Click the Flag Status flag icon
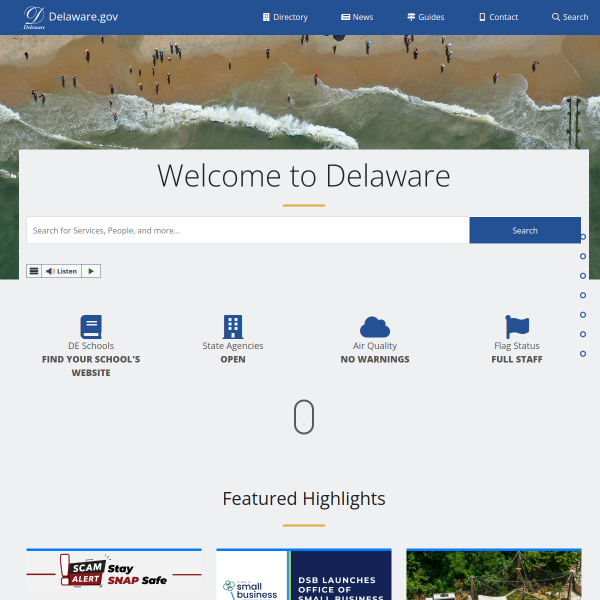The image size is (600, 600). point(517,327)
